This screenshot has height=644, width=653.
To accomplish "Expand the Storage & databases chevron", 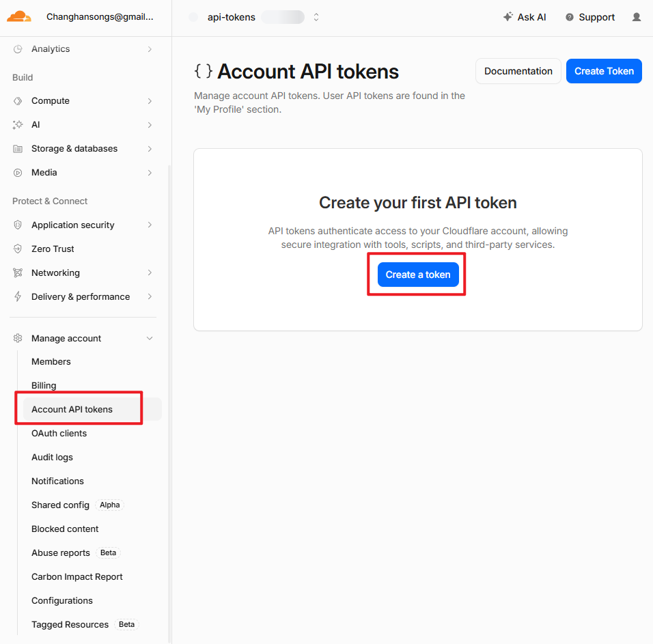I will point(150,149).
